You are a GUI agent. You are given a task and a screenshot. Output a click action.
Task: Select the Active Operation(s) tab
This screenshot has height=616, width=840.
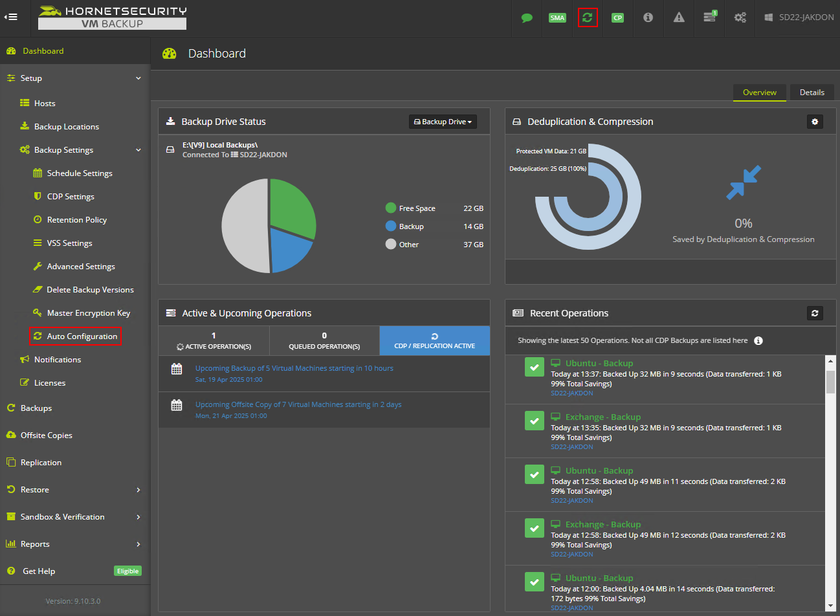coord(214,340)
